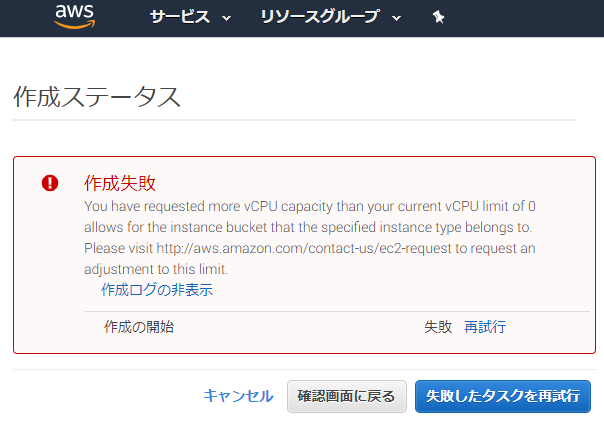Expand the chevron beside リソースグループ
Image resolution: width=604 pixels, height=447 pixels.
coord(396,18)
